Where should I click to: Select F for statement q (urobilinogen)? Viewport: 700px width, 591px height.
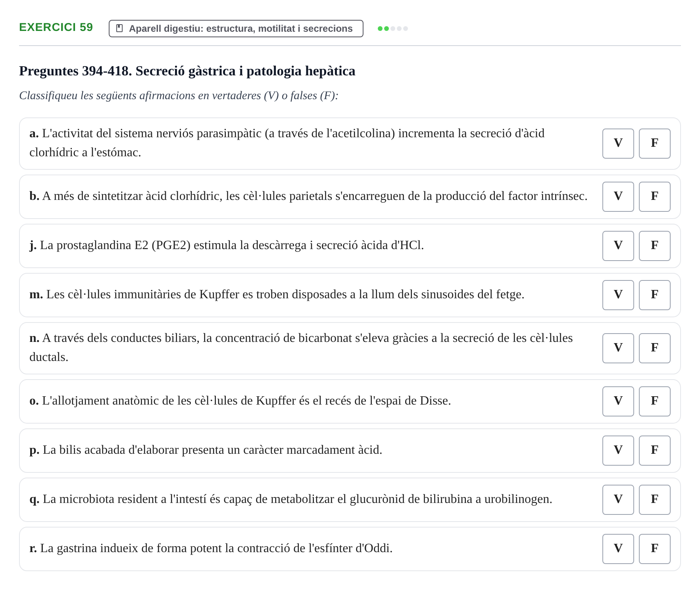pyautogui.click(x=655, y=500)
